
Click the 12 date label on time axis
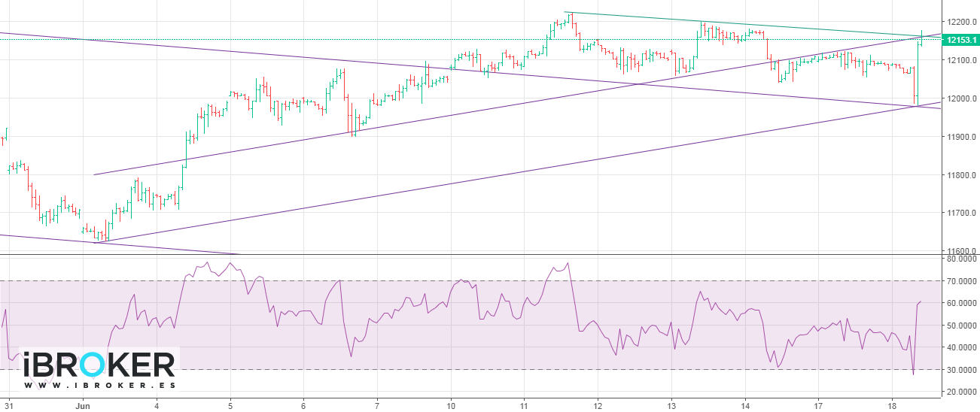pyautogui.click(x=597, y=404)
